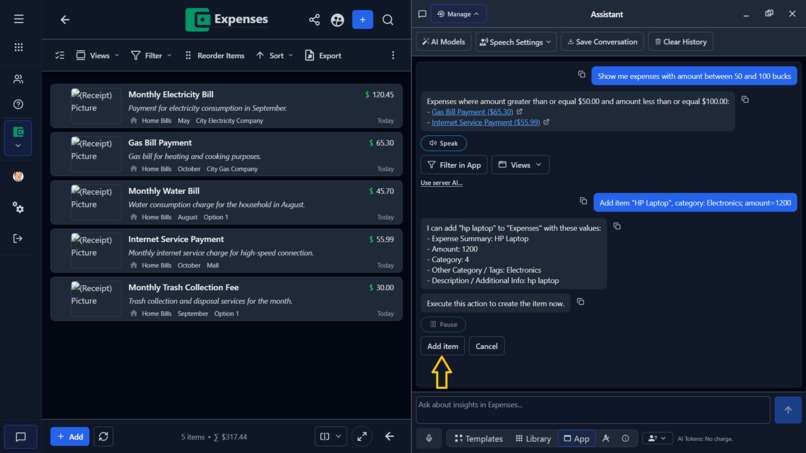Click Reorder Items
Screen dimensions: 806x453
214,56
